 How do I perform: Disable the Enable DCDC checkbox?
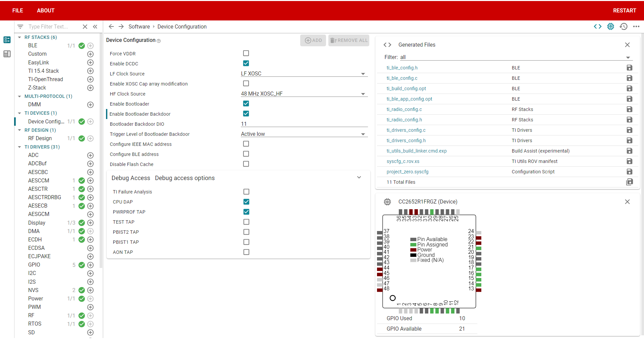[x=246, y=63]
